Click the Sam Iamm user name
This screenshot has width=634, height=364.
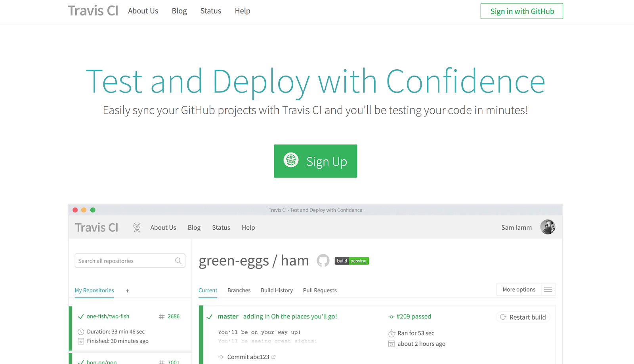[x=517, y=227]
